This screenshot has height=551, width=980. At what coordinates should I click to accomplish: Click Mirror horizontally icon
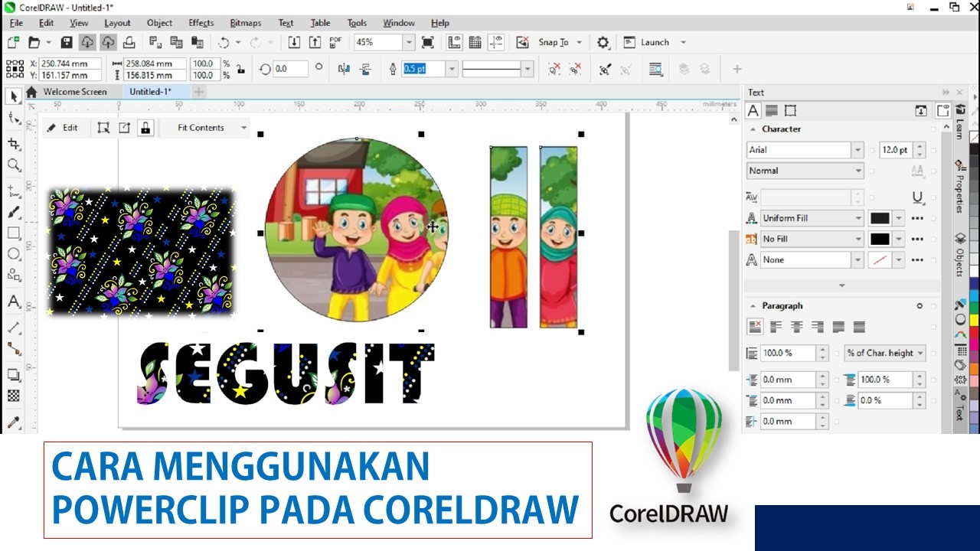[x=344, y=69]
